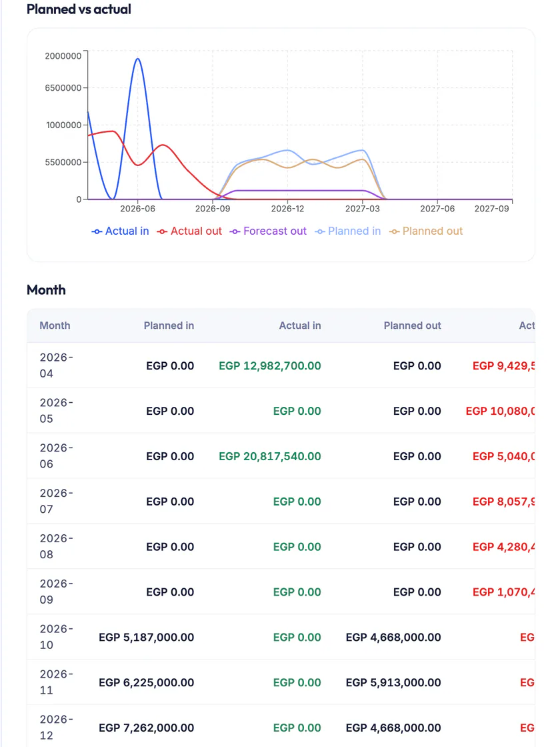Select the 2026-06 month row label
This screenshot has width=560, height=747.
pyautogui.click(x=56, y=456)
